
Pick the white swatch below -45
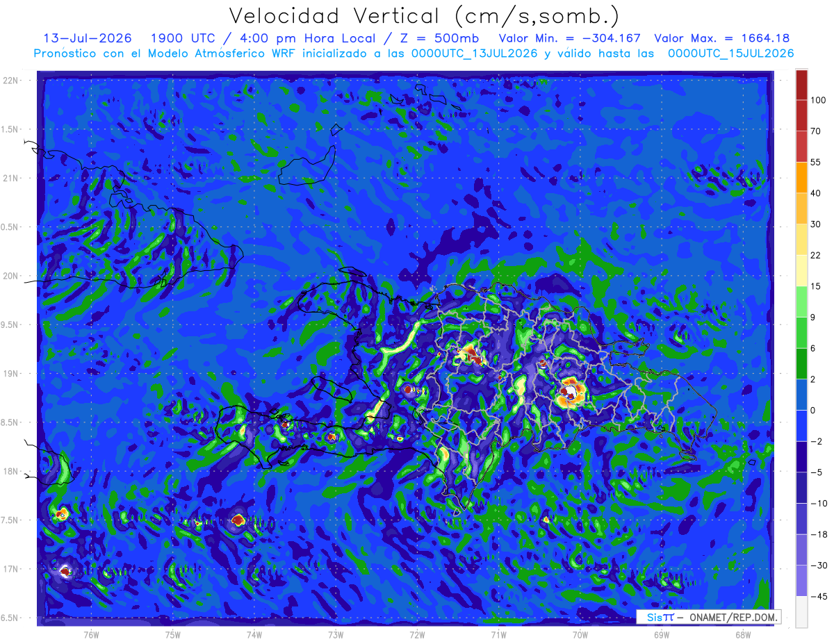coord(801,611)
